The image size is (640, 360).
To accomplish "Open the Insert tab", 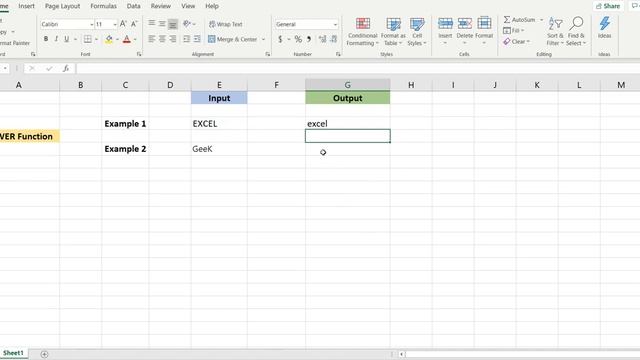I will pos(27,6).
